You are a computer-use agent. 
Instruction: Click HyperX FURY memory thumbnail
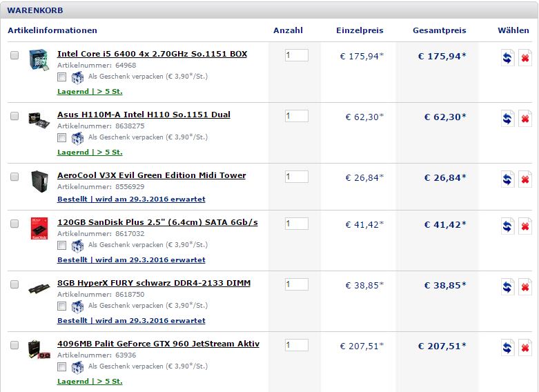pyautogui.click(x=39, y=288)
